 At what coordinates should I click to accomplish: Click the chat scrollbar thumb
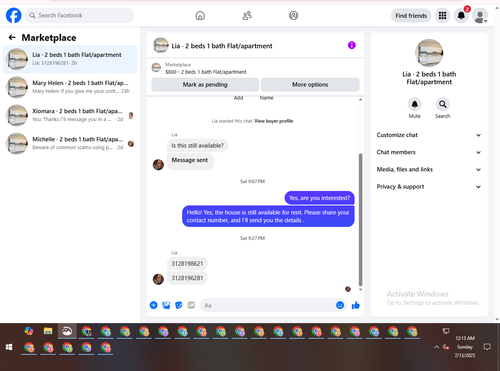coord(360,220)
